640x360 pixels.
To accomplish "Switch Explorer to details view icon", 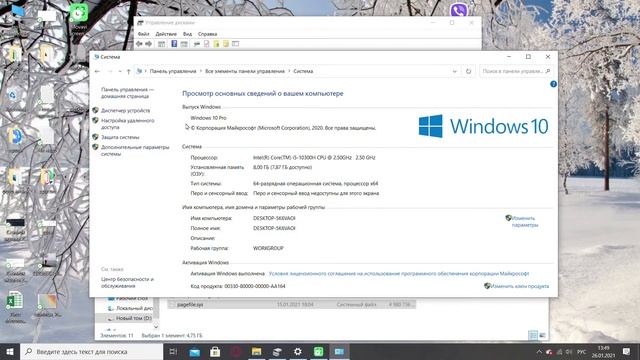I will (x=533, y=336).
